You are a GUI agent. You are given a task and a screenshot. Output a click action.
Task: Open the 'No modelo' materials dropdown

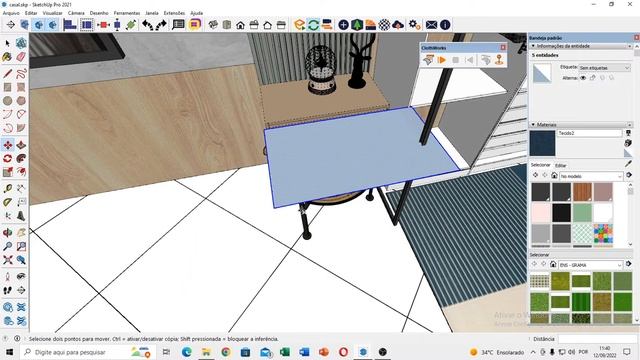(591, 176)
